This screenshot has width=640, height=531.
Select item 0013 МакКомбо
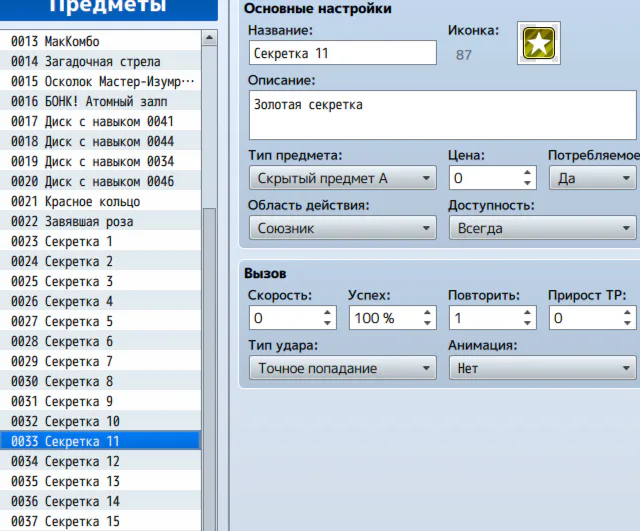pos(100,41)
